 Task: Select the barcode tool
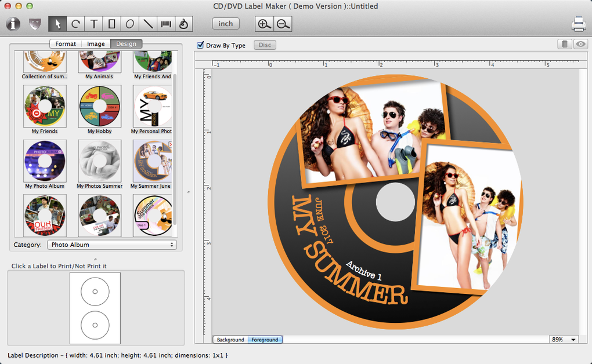[x=166, y=24]
